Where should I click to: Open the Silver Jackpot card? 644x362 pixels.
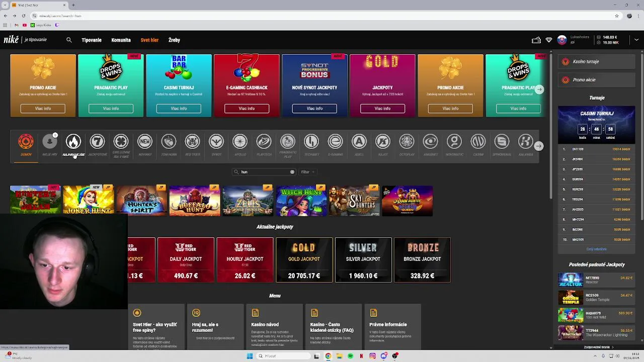(363, 260)
